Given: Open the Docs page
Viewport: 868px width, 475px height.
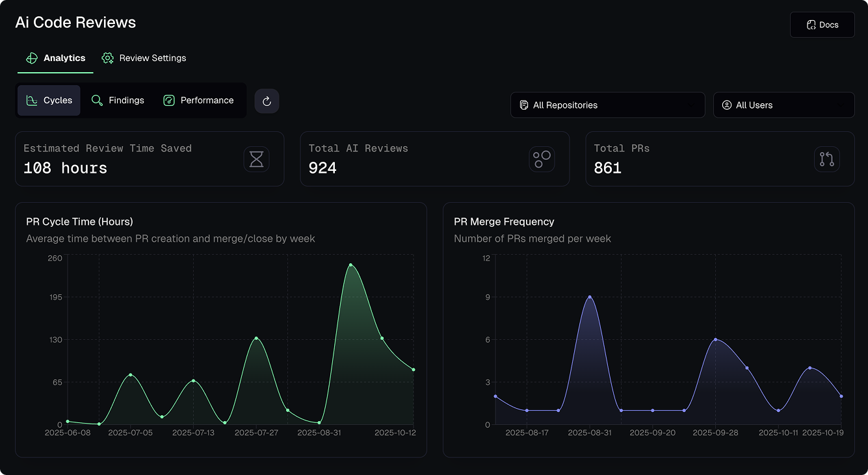Looking at the screenshot, I should [x=822, y=24].
